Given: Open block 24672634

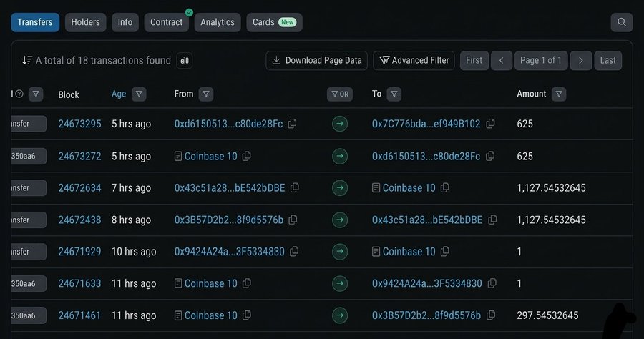Looking at the screenshot, I should tap(79, 188).
